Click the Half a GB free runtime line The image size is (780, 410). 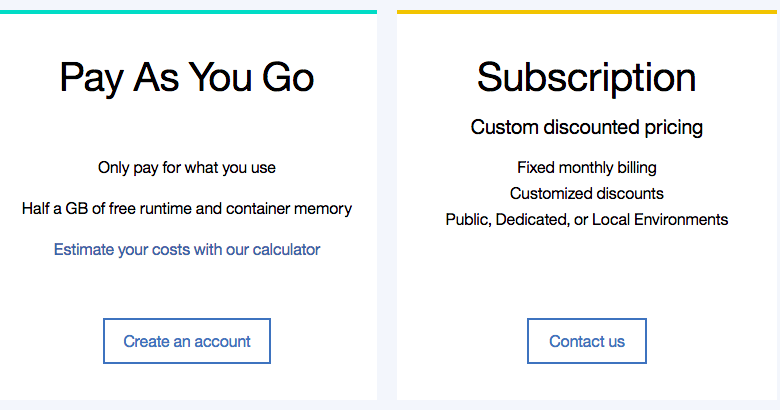187,208
